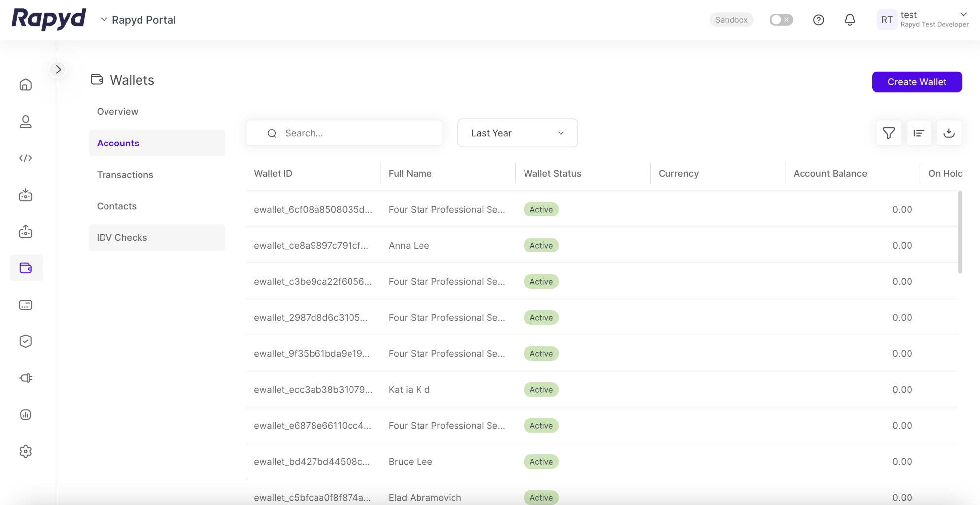Open the Developers code icon
The image size is (980, 505).
tap(26, 158)
